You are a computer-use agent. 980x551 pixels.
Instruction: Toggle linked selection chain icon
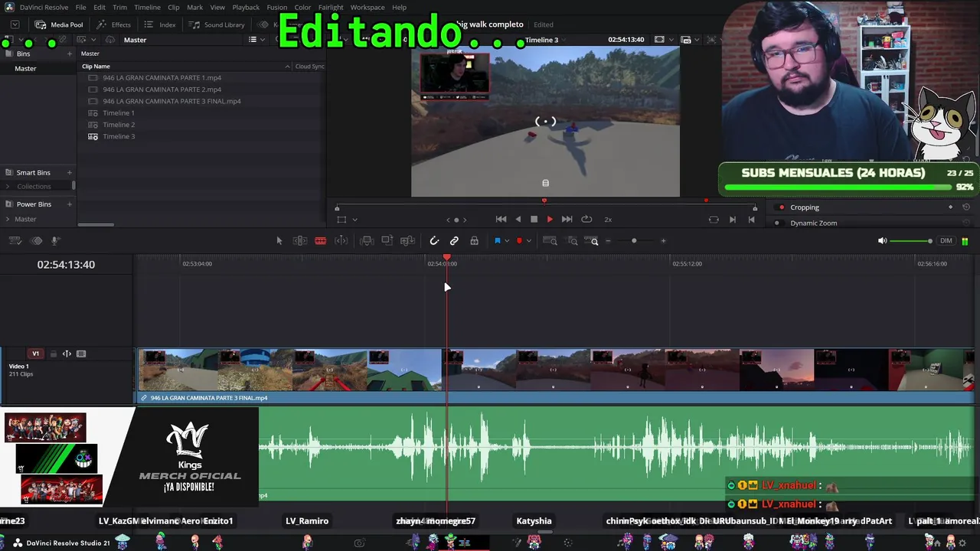(454, 241)
